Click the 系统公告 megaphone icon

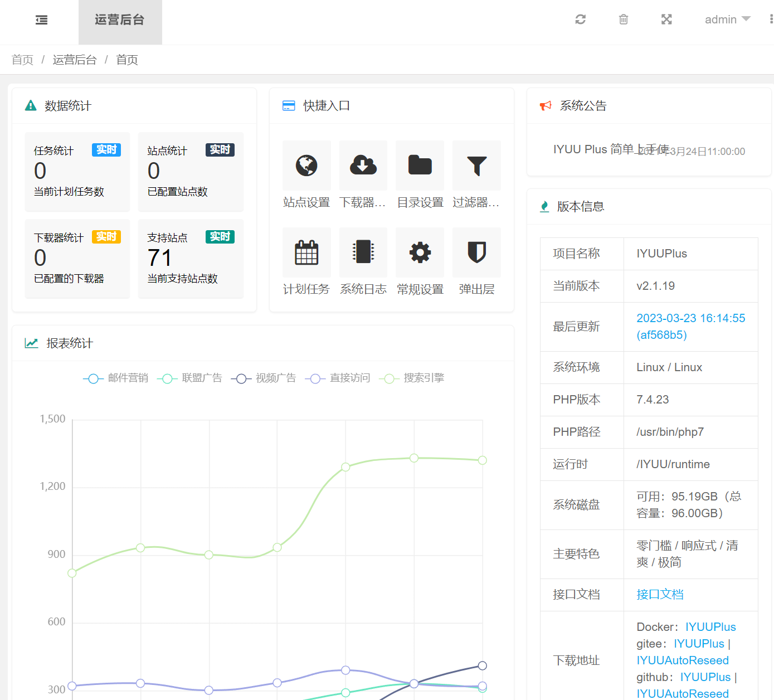[546, 105]
